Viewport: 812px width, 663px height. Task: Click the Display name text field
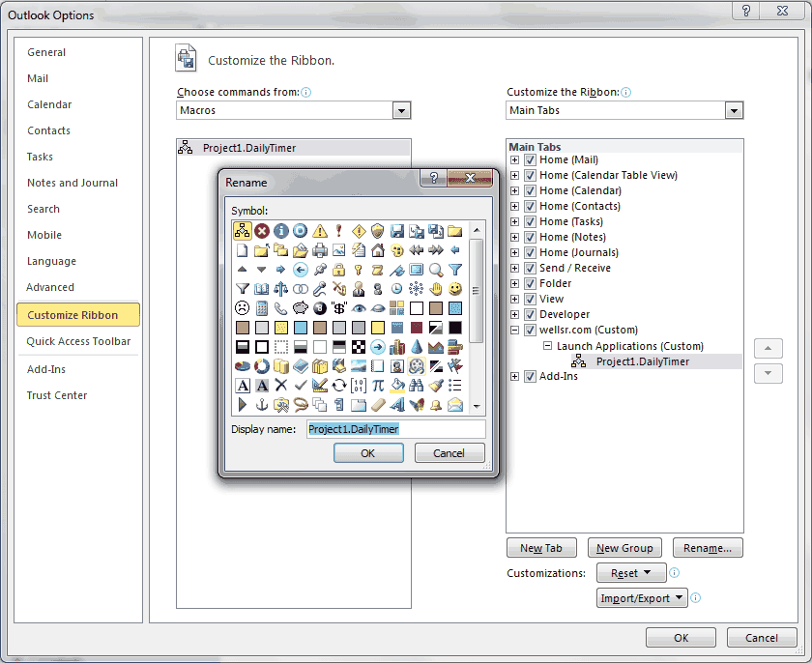coord(395,428)
